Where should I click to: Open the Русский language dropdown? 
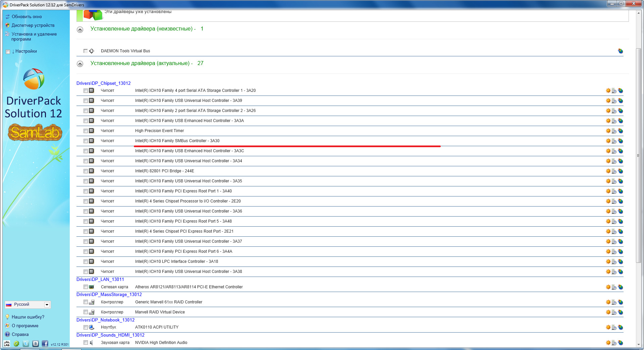click(x=47, y=305)
